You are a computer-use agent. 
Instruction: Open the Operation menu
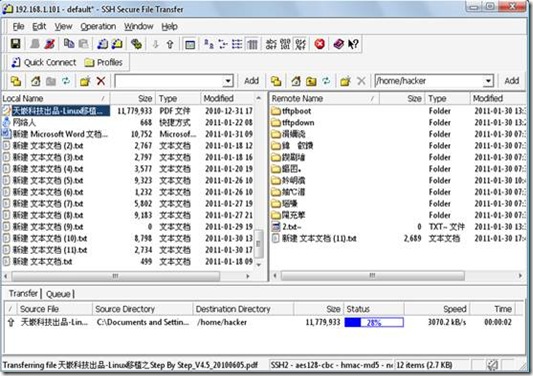tap(98, 27)
